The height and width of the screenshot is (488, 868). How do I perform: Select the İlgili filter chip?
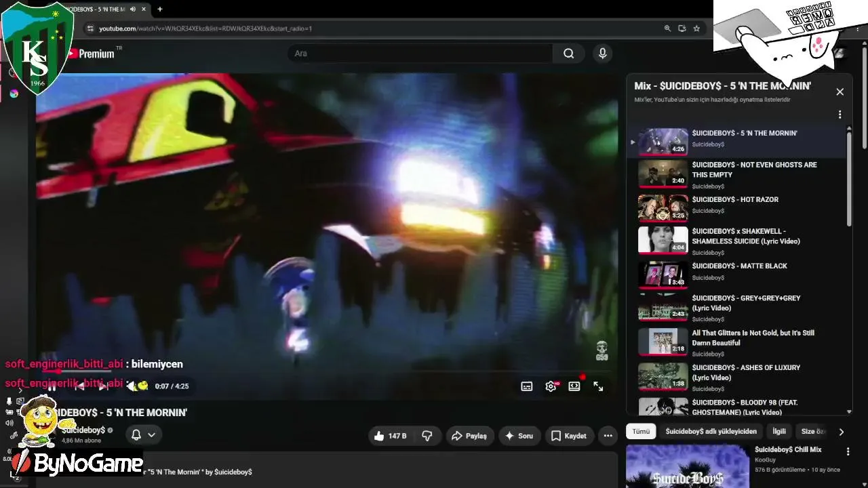779,432
